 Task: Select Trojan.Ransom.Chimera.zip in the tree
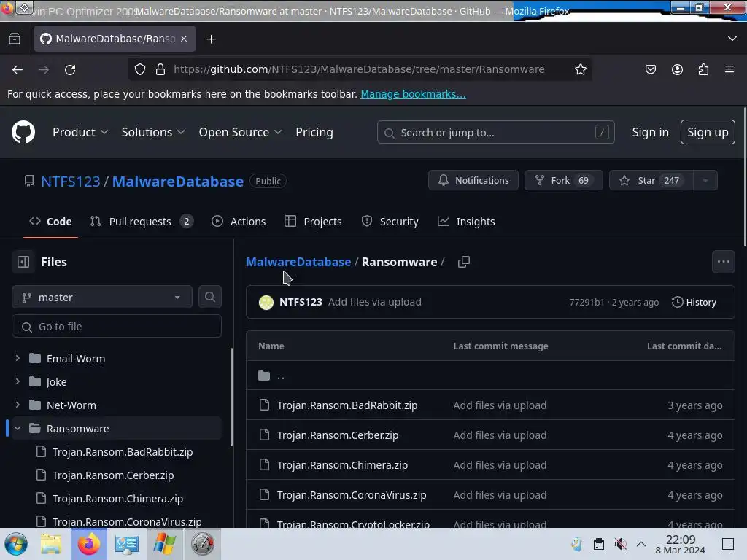[x=117, y=499]
